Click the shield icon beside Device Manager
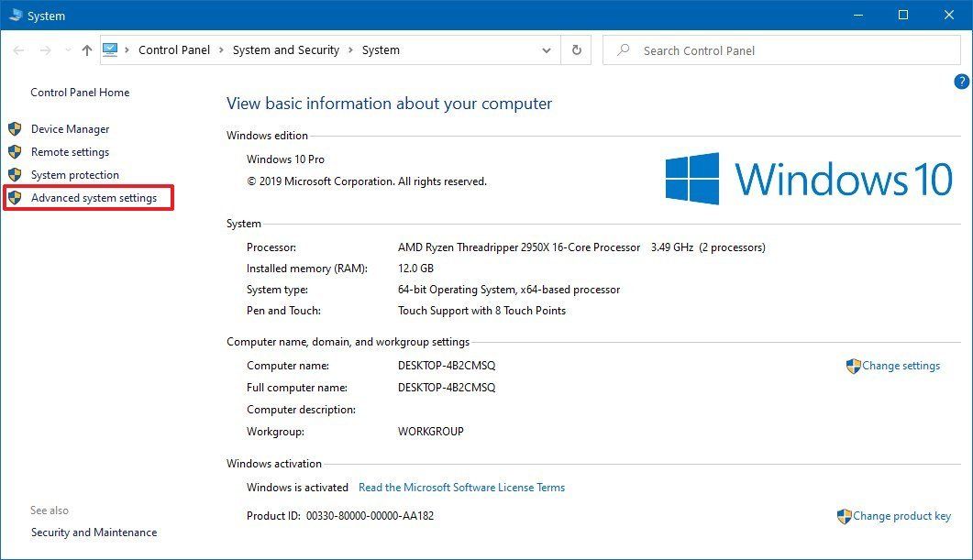973x560 pixels. (15, 129)
